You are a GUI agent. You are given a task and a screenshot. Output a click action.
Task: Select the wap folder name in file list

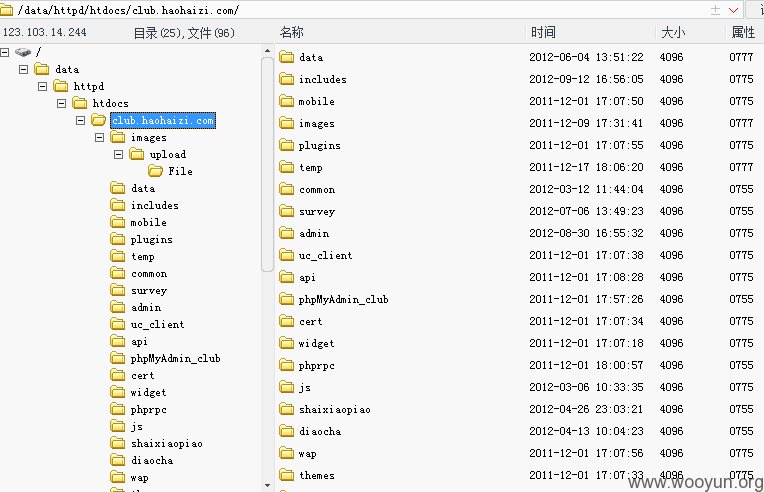pyautogui.click(x=307, y=454)
